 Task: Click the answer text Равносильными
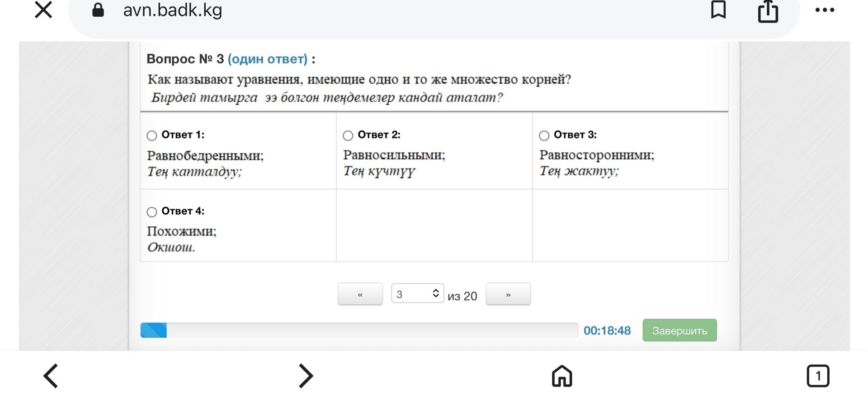tap(394, 155)
